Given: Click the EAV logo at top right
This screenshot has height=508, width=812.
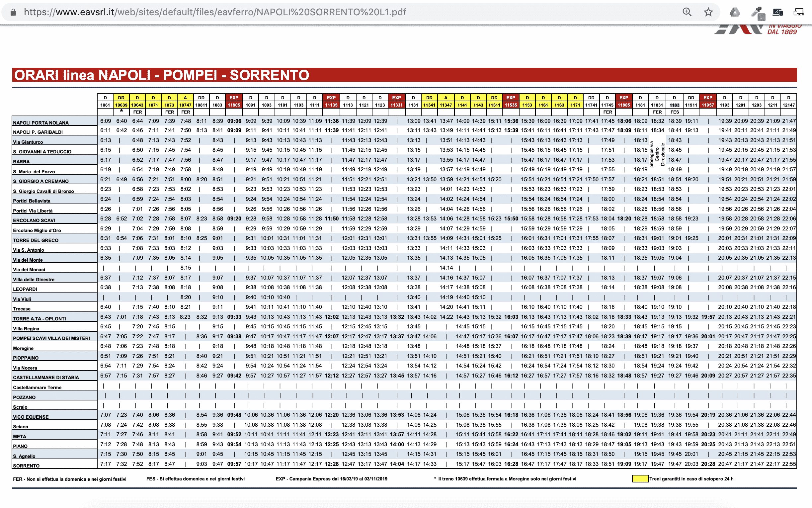Looking at the screenshot, I should (x=758, y=30).
